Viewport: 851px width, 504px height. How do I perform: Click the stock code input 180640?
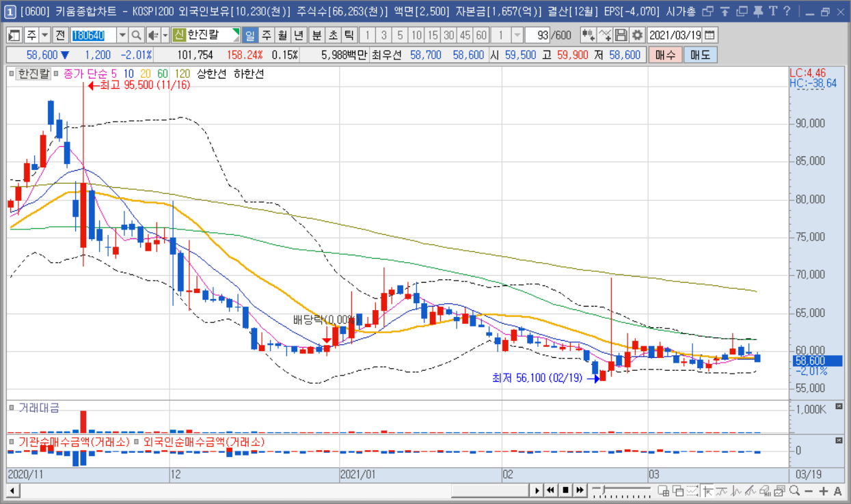(x=93, y=35)
